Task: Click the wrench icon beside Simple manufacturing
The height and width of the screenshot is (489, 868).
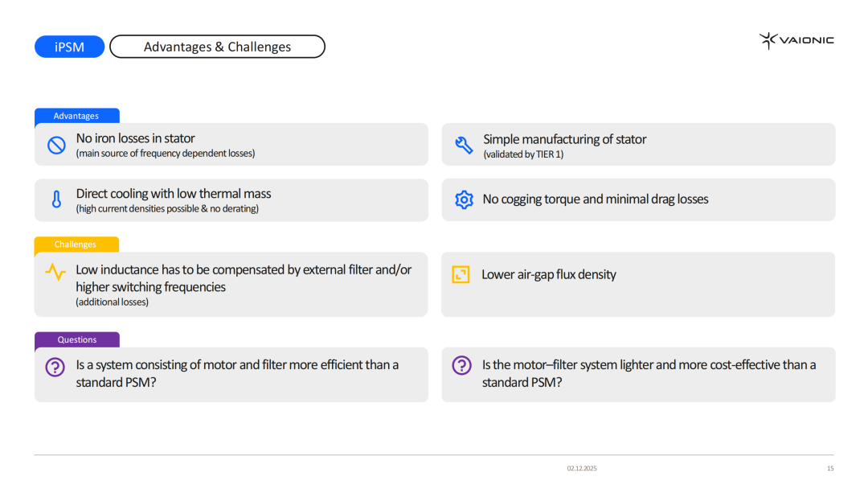Action: coord(464,146)
